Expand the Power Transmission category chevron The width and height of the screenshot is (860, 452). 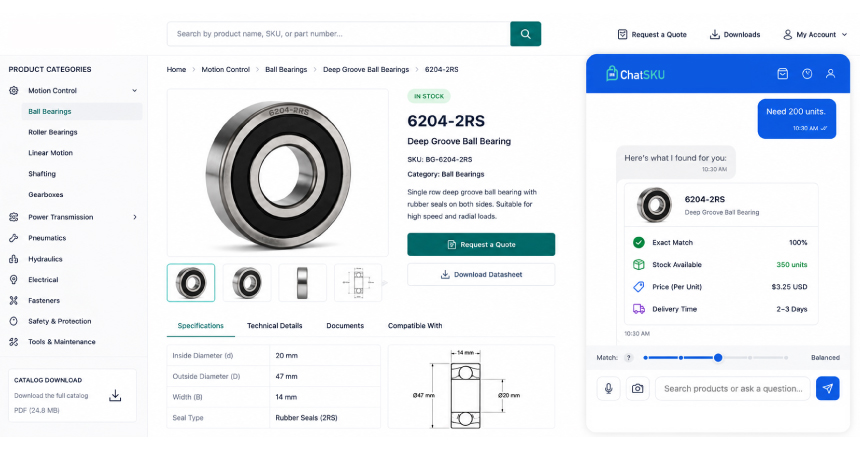135,217
